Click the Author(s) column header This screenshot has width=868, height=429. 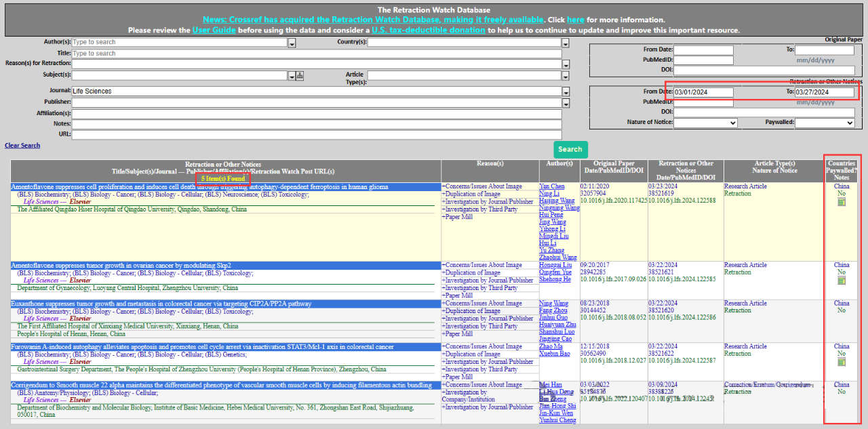(x=559, y=163)
